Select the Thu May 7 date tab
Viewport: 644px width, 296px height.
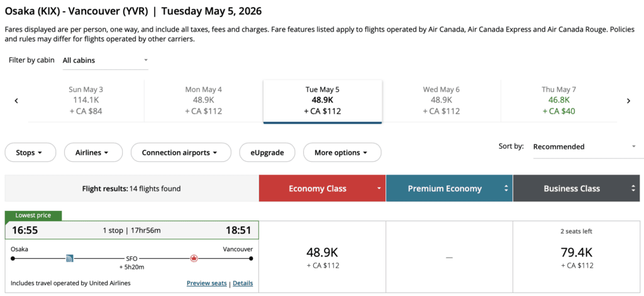tap(558, 101)
